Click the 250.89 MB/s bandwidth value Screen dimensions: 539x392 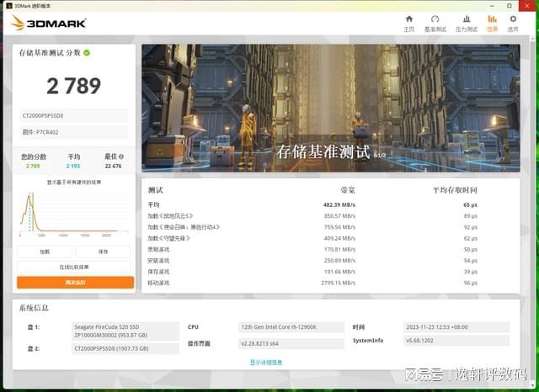pyautogui.click(x=339, y=261)
